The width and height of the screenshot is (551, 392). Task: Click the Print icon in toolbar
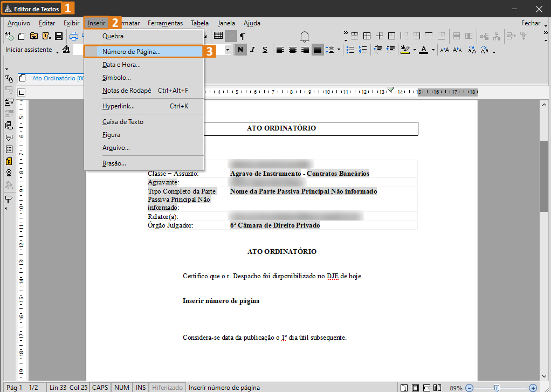tap(74, 36)
